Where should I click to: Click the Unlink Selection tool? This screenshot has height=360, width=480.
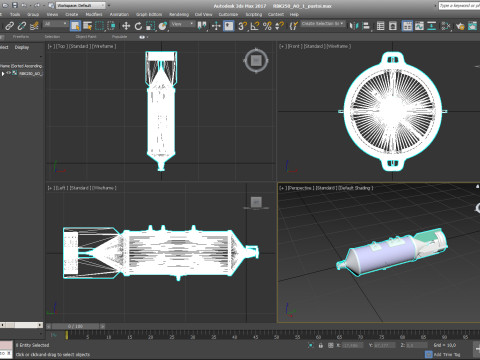pos(22,26)
